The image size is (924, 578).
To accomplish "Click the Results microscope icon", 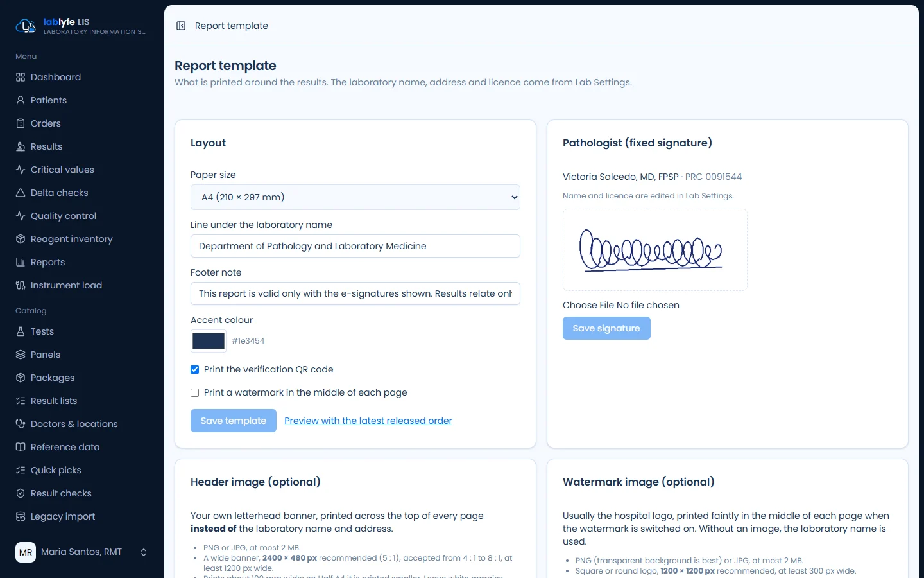I will click(x=21, y=146).
